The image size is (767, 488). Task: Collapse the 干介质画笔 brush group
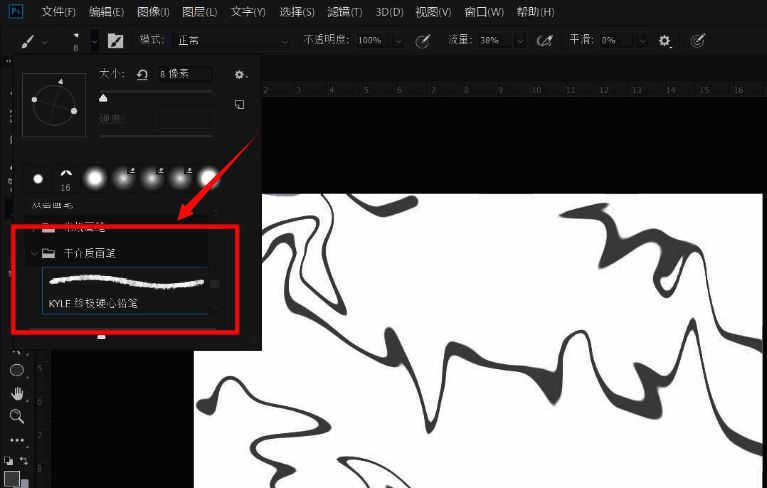pyautogui.click(x=33, y=253)
